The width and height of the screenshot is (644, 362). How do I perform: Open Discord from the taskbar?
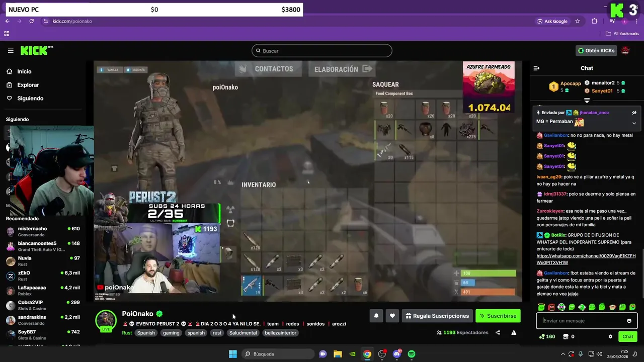click(397, 354)
